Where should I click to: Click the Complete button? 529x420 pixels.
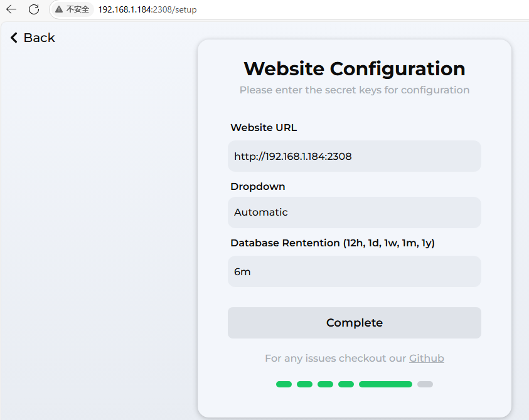(x=355, y=323)
